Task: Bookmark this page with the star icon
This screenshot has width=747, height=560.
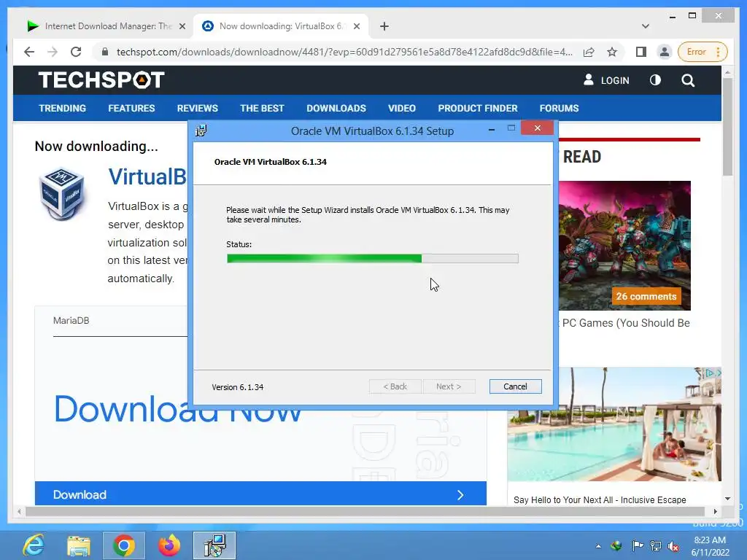Action: coord(612,52)
